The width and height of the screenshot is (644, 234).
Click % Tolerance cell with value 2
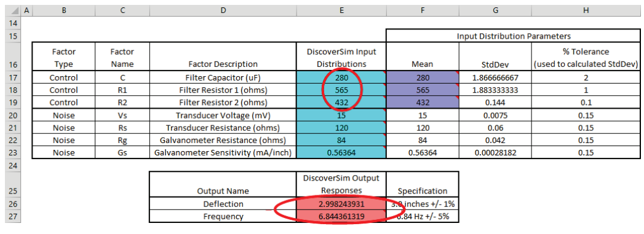[586, 77]
